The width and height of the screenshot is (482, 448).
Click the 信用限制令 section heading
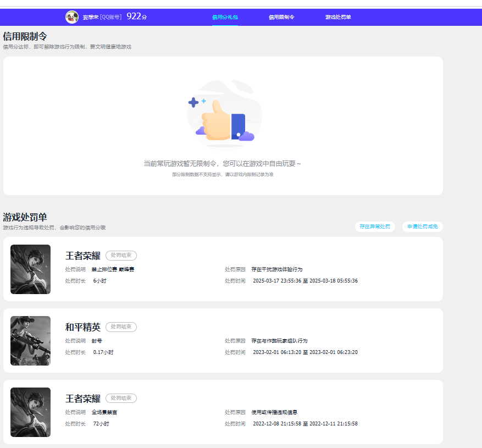pos(25,36)
